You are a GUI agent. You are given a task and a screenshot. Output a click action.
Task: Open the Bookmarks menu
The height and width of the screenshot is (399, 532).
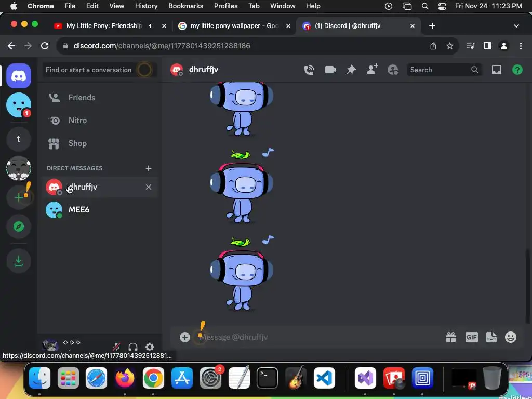tap(185, 6)
